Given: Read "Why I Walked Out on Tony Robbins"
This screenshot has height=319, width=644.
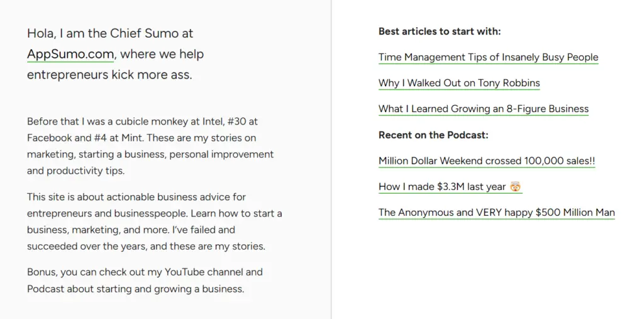Looking at the screenshot, I should [x=458, y=83].
